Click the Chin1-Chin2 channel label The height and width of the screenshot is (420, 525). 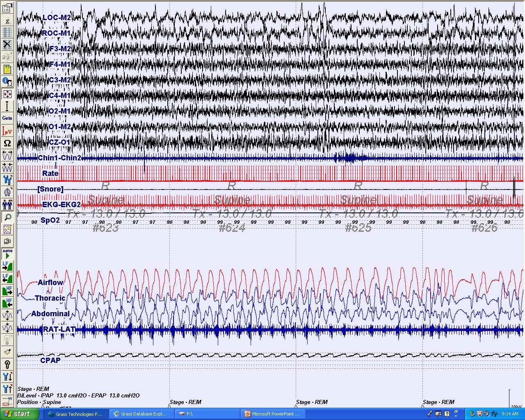pyautogui.click(x=59, y=158)
